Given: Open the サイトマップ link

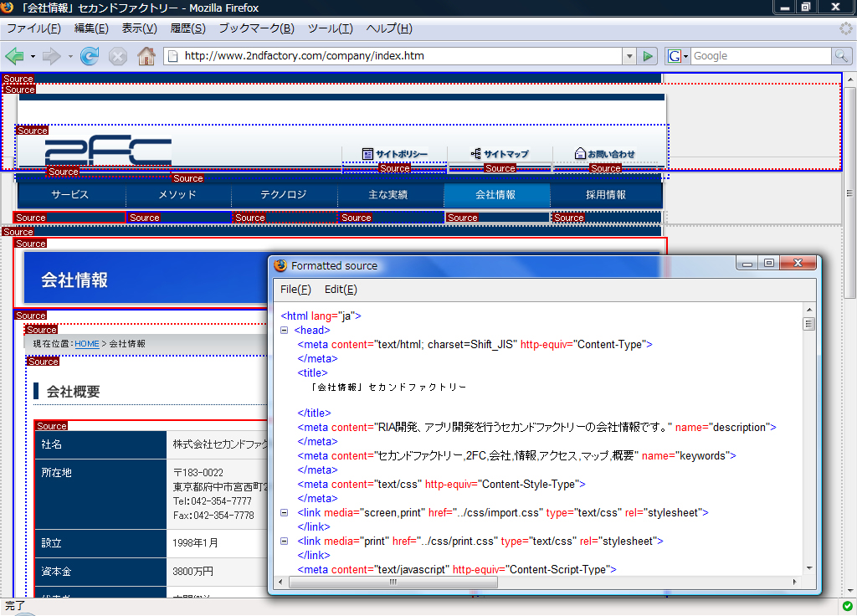Looking at the screenshot, I should point(500,154).
